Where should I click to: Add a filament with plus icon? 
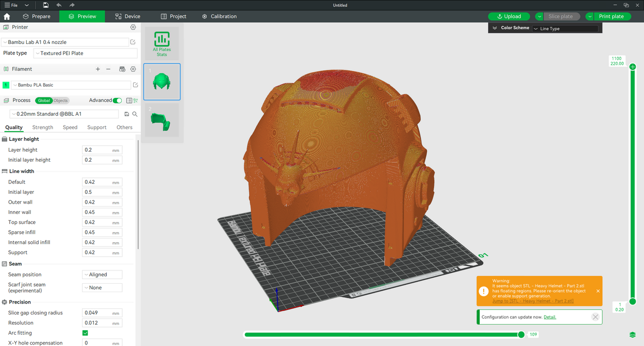98,69
